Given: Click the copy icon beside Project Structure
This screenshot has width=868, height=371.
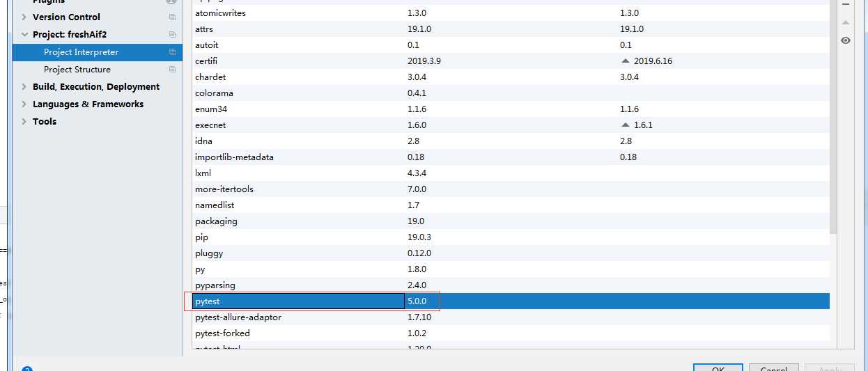Looking at the screenshot, I should tap(172, 69).
